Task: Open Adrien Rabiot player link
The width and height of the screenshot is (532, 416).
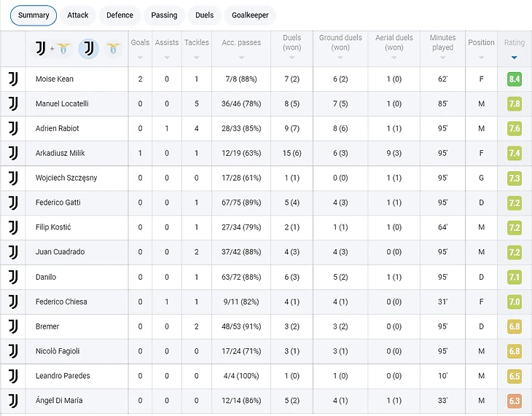Action: pos(58,128)
